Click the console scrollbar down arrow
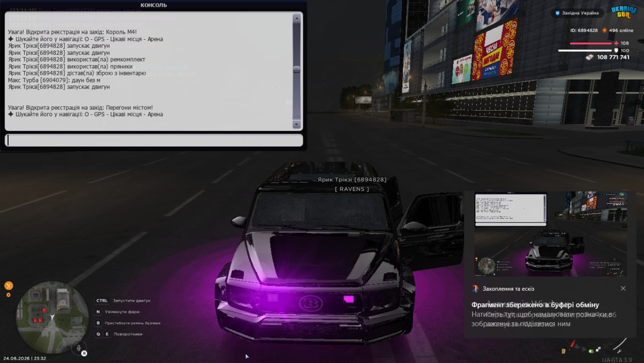644x363 pixels. point(296,124)
